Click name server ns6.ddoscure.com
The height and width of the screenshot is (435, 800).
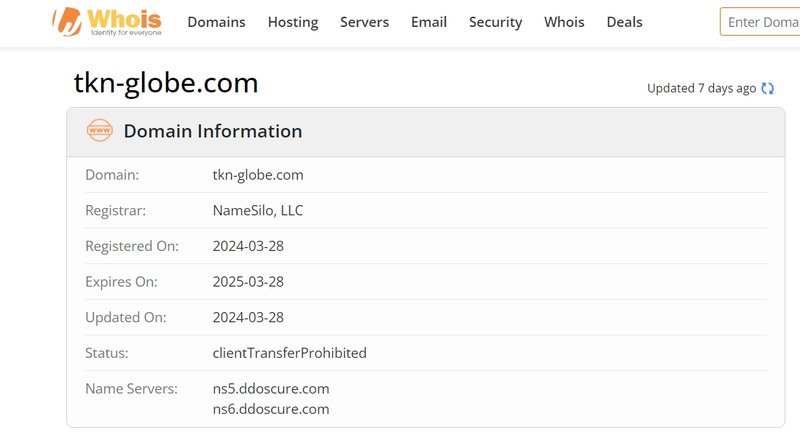(x=271, y=409)
